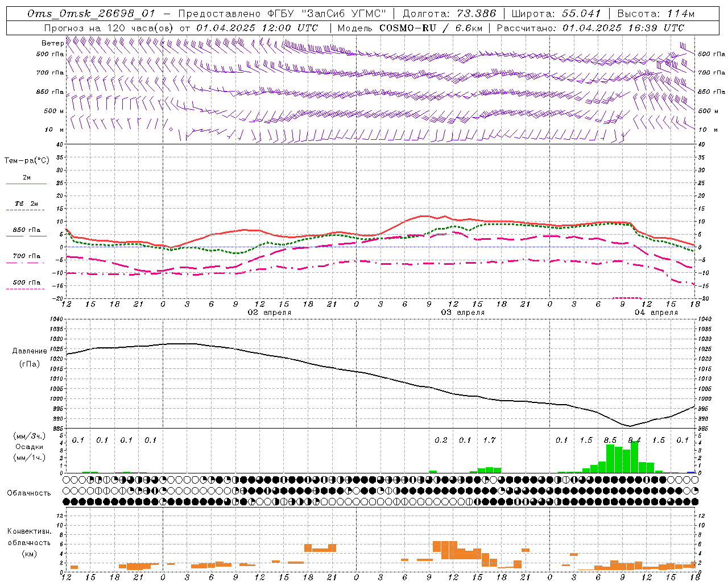Click the Ветер wind panel label
Image resolution: width=728 pixels, height=582 pixels.
(x=52, y=43)
